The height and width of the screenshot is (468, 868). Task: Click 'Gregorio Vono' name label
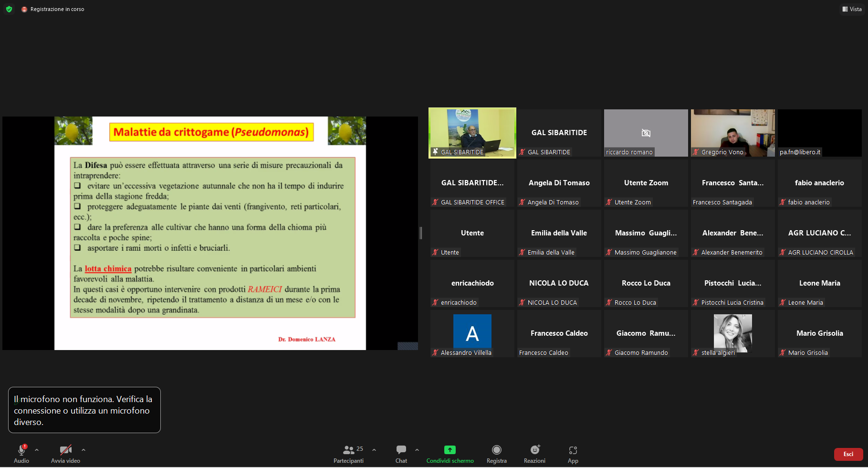click(x=722, y=152)
